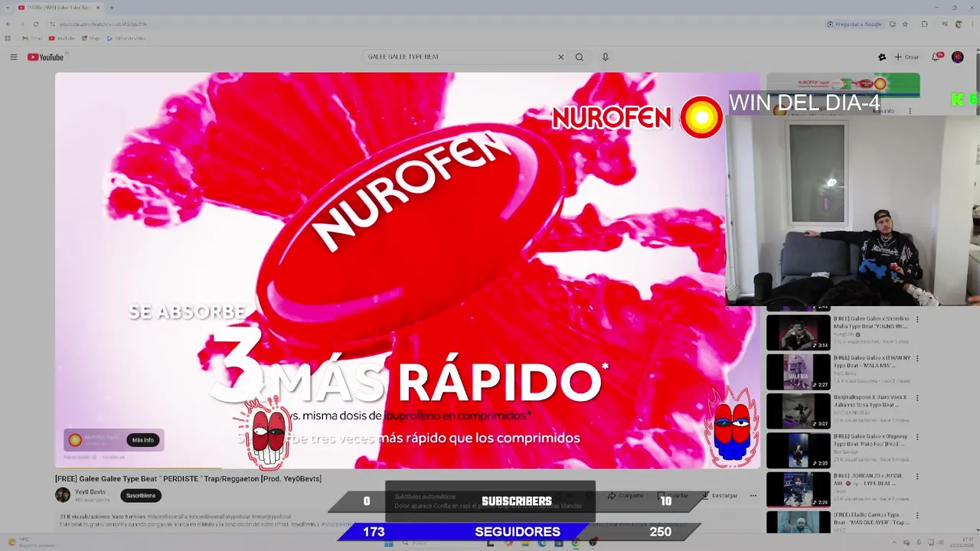Download the video via Descargar
Screen dimensions: 980x551
720,495
